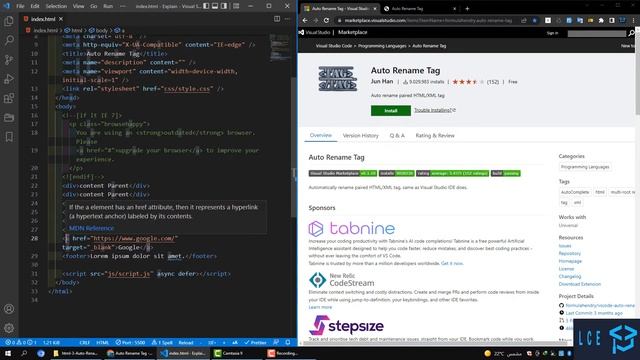Click Sign in on Marketplace

click(x=552, y=33)
